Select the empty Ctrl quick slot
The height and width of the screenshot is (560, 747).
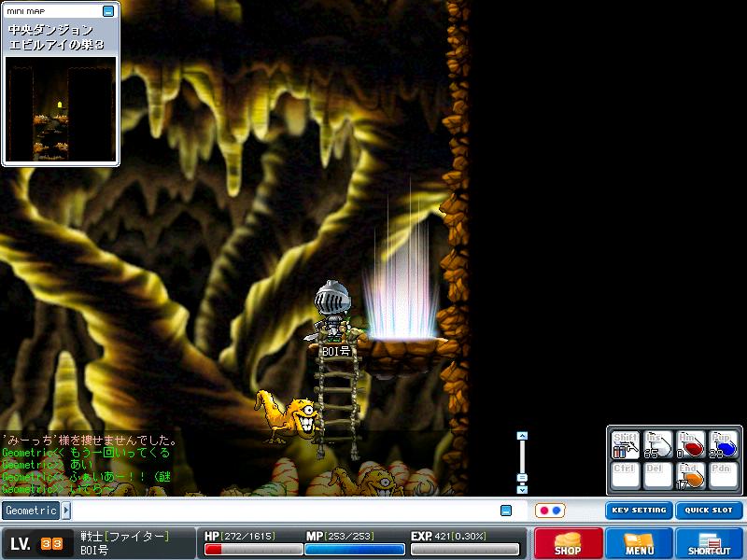626,476
